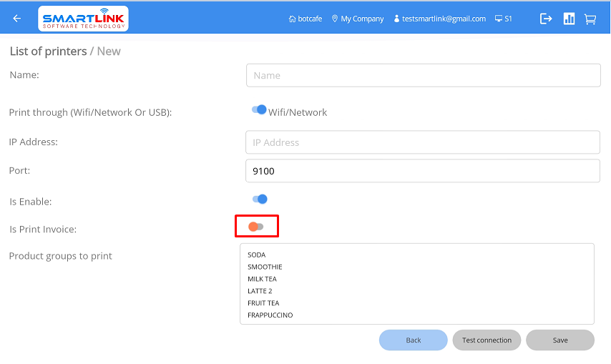
Task: Select the My Company location item
Action: coord(358,19)
